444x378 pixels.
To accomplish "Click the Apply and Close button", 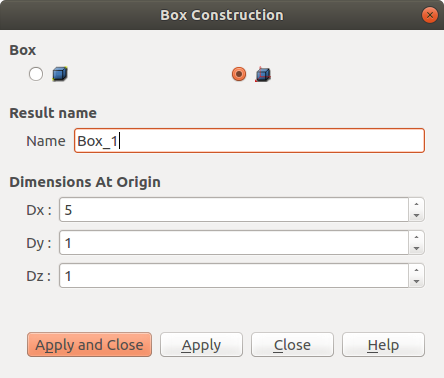I will (89, 345).
